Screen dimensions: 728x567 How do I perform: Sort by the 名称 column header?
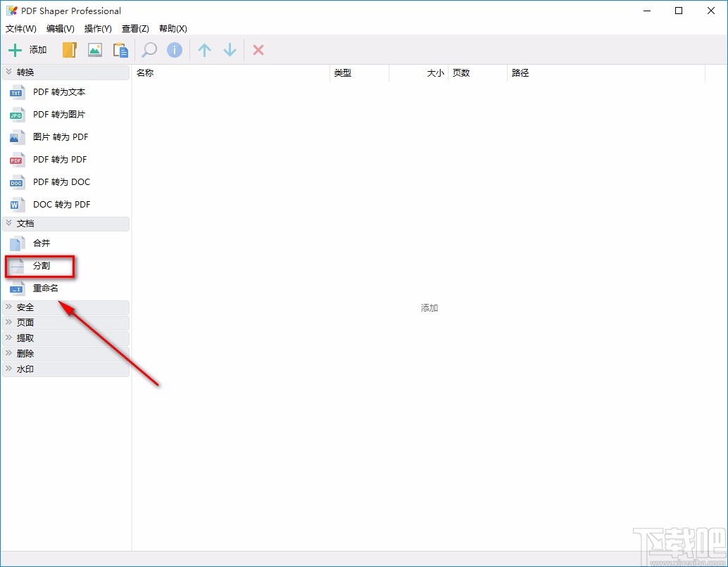(x=231, y=73)
